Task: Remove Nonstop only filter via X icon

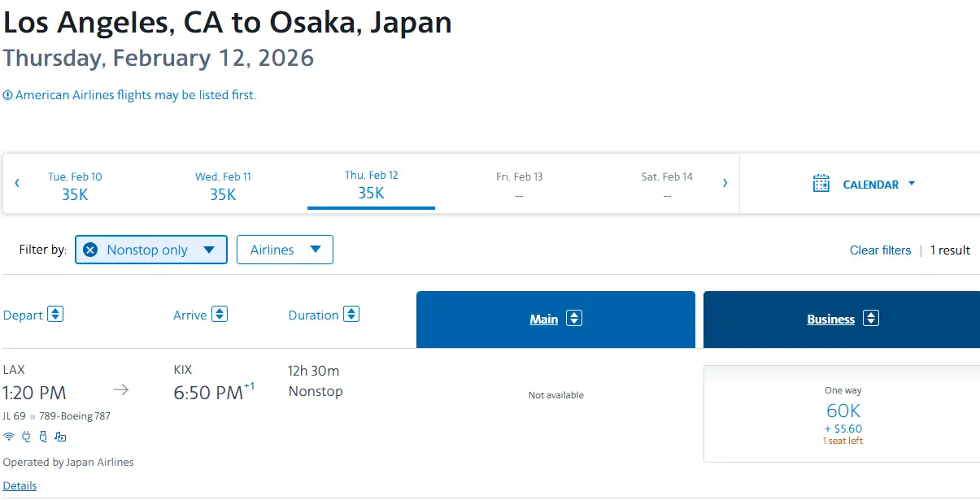Action: tap(91, 250)
